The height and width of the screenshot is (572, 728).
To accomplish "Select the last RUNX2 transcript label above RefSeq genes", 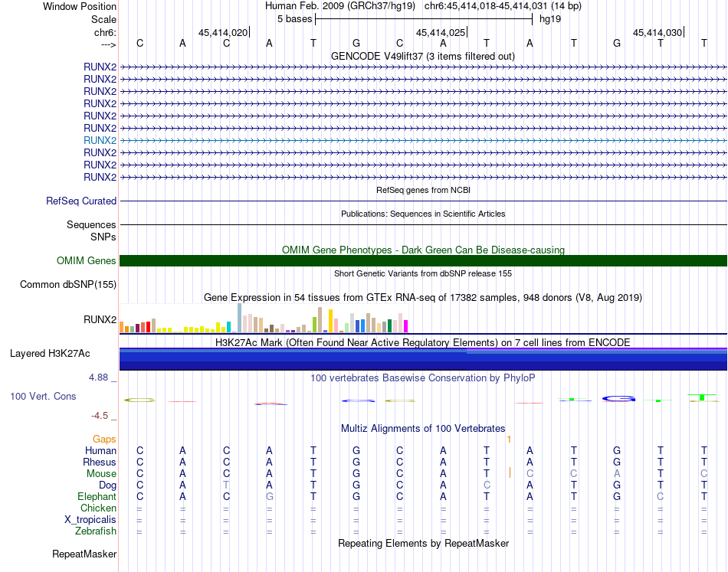I will pyautogui.click(x=100, y=177).
